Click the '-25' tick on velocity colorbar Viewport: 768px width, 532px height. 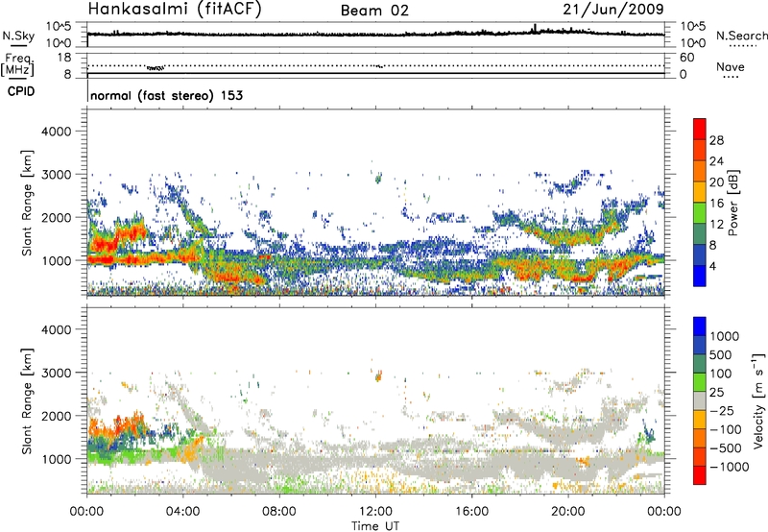click(725, 411)
